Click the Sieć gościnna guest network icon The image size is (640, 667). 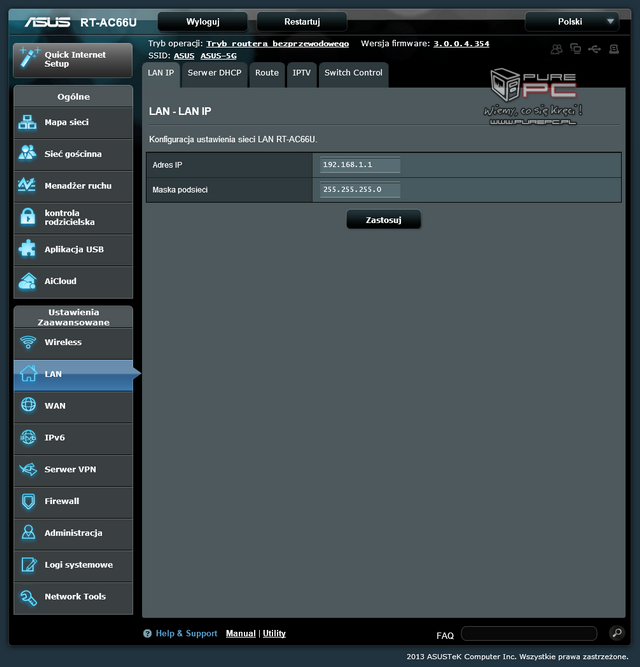28,154
